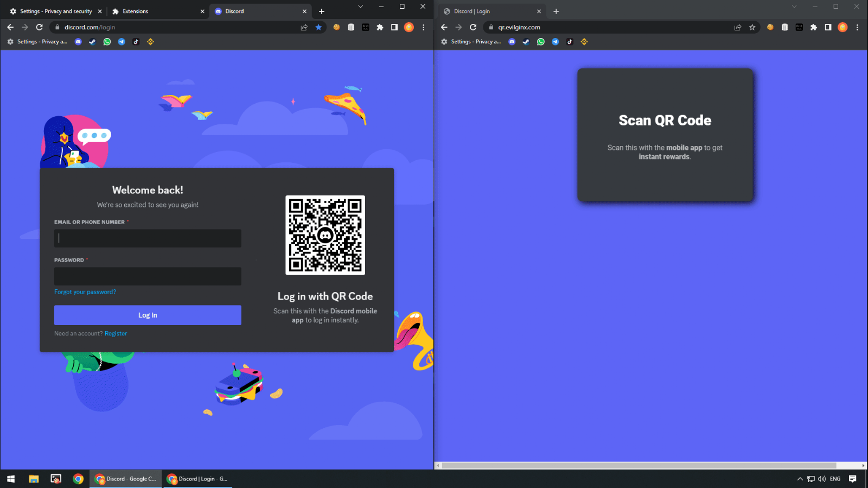This screenshot has height=488, width=868.
Task: Reload the qr.evilginx.com page
Action: tap(473, 27)
